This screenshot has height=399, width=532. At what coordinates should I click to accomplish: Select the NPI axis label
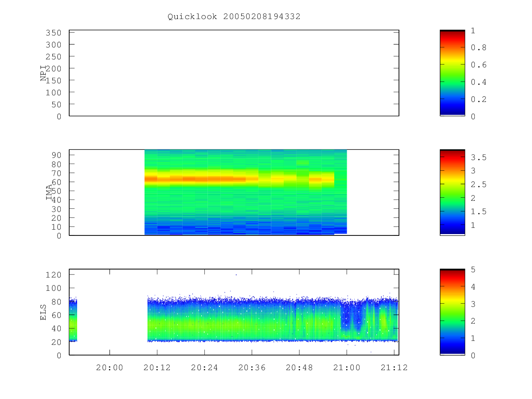(x=43, y=73)
